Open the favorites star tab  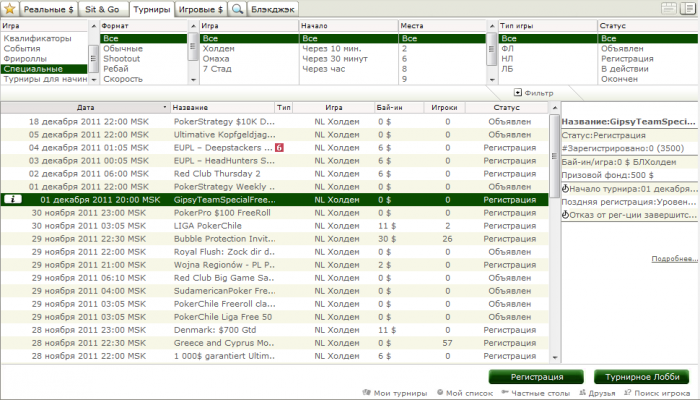point(10,8)
